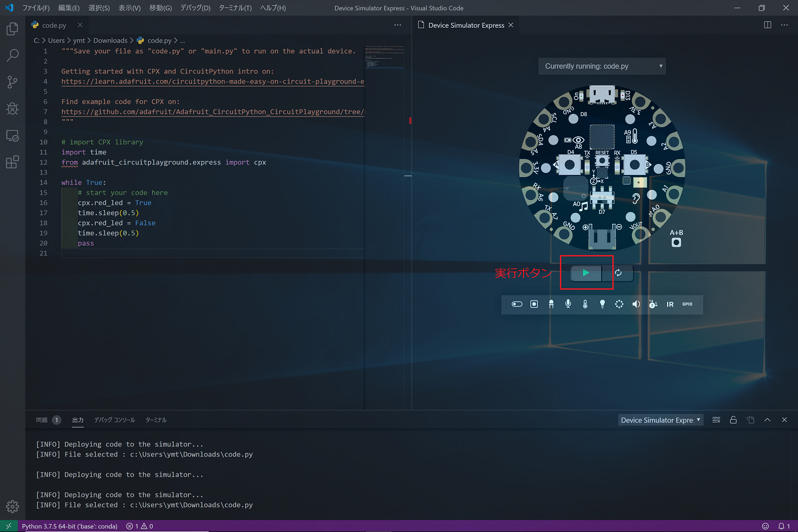The height and width of the screenshot is (532, 798).
Task: Open the output log file icon
Action: tap(750, 420)
